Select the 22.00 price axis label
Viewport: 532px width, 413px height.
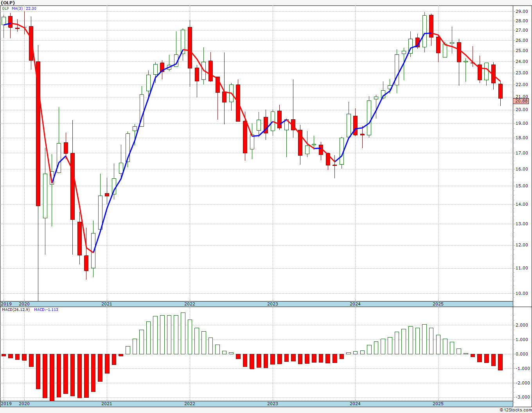(x=522, y=84)
